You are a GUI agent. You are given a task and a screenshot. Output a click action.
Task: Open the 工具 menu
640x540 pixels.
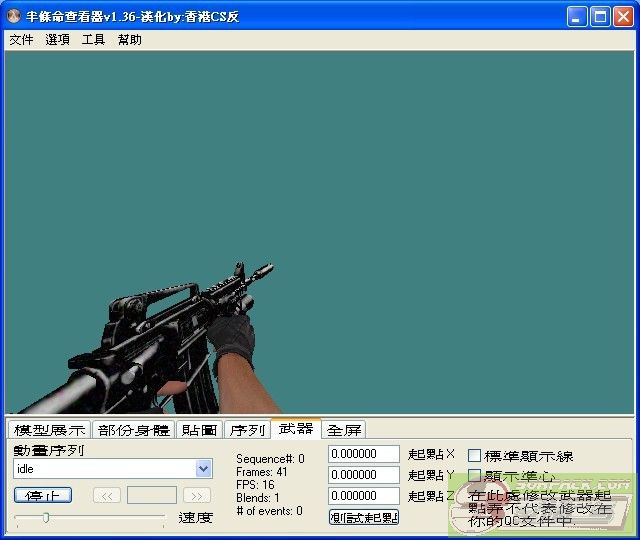(93, 40)
